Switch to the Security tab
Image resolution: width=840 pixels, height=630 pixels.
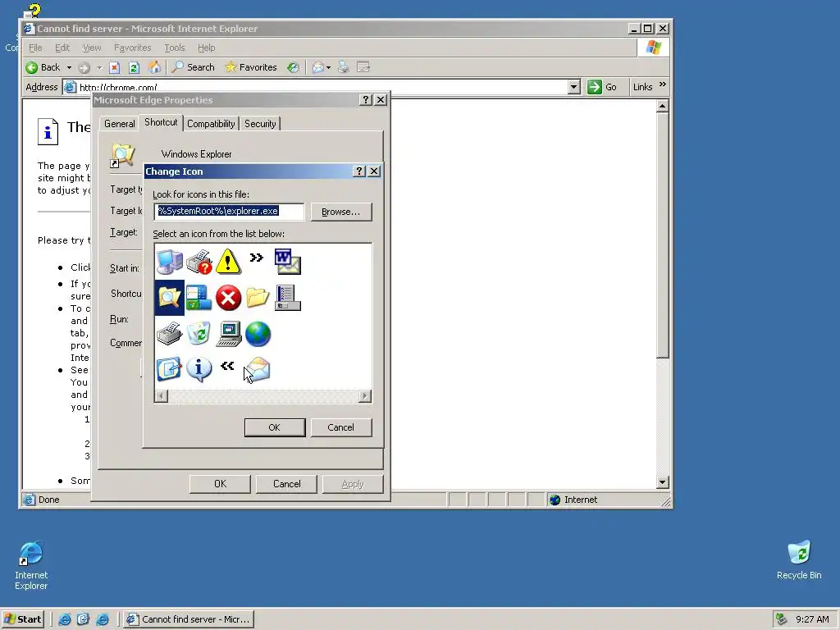260,124
